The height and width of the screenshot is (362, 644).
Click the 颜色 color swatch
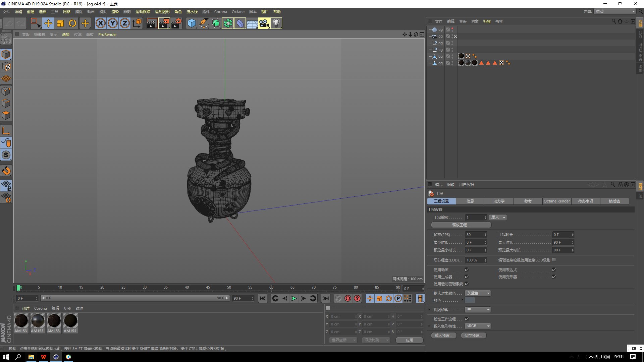[470, 300]
